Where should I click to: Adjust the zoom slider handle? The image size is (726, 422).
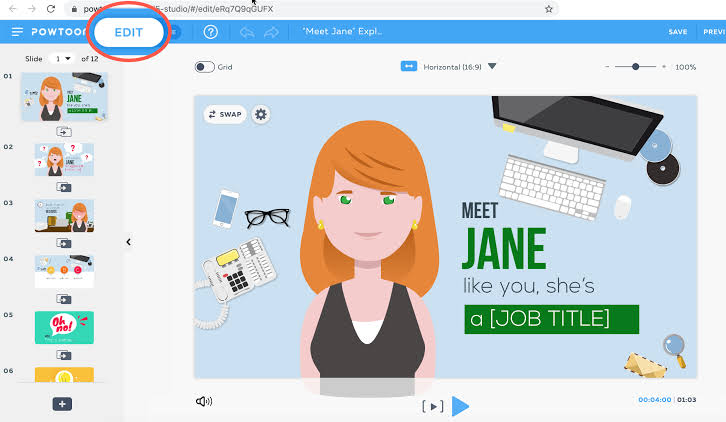636,67
